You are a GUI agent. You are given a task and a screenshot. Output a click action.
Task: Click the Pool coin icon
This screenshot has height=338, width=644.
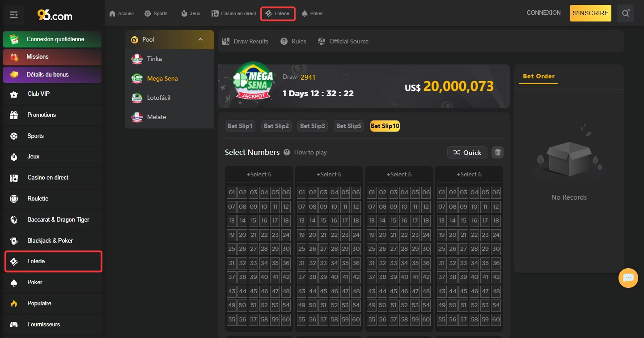[135, 40]
